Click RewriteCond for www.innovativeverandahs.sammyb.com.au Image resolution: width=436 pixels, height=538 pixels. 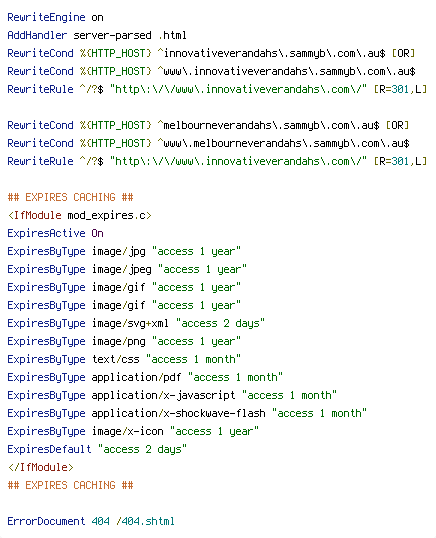pos(211,71)
